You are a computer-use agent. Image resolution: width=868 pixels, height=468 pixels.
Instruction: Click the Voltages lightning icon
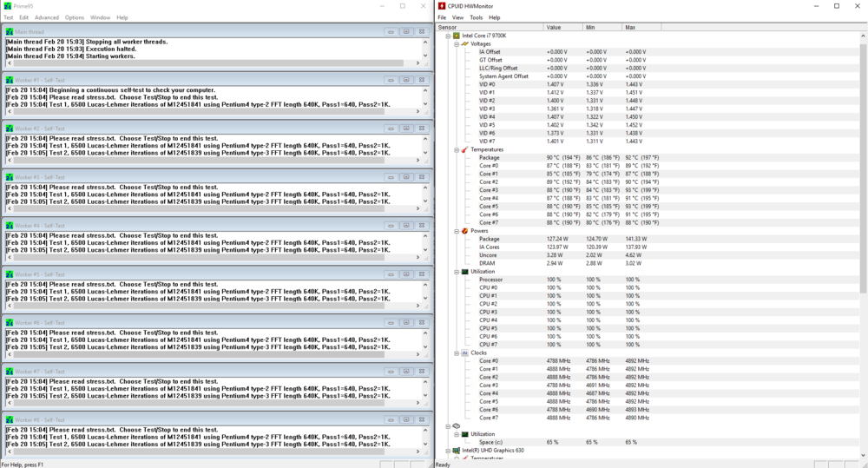pyautogui.click(x=464, y=43)
